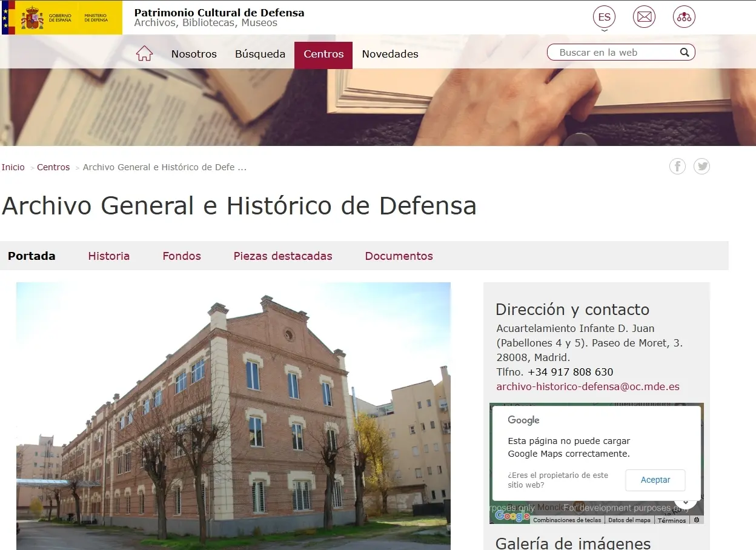
Task: Open the Piezas destacadas tab
Action: click(x=283, y=256)
